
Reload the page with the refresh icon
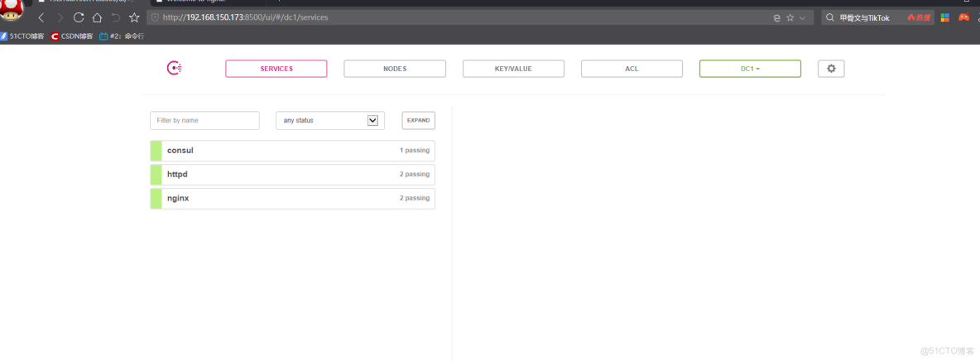pos(79,17)
